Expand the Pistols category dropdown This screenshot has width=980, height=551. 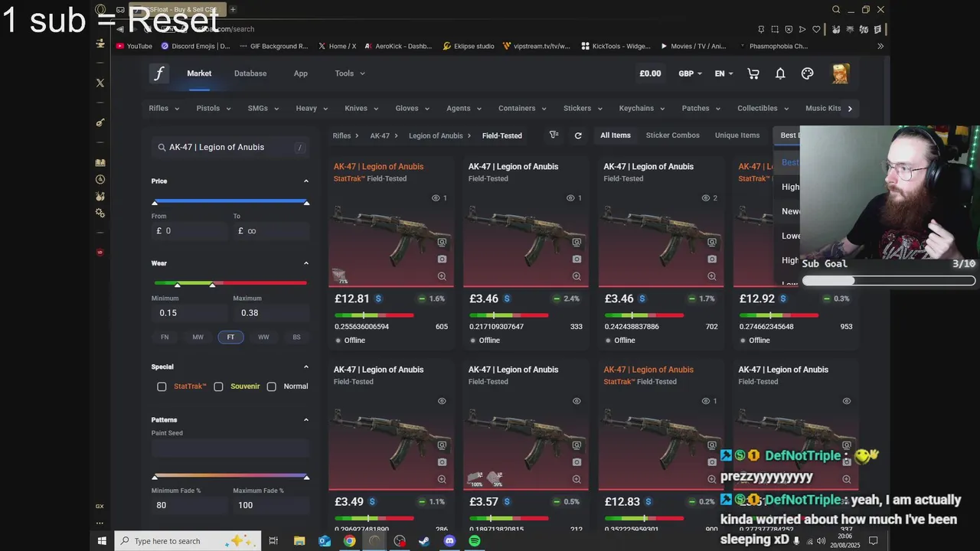coord(214,109)
